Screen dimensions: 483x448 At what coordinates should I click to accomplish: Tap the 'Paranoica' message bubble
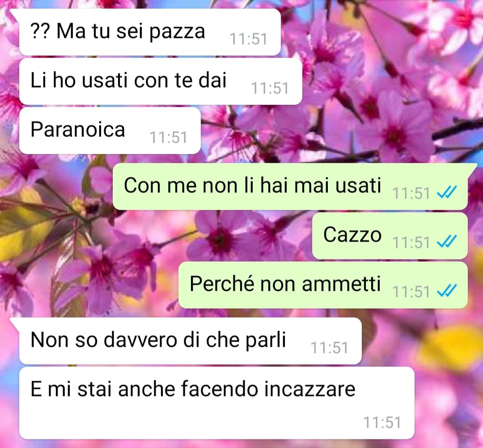[x=110, y=130]
